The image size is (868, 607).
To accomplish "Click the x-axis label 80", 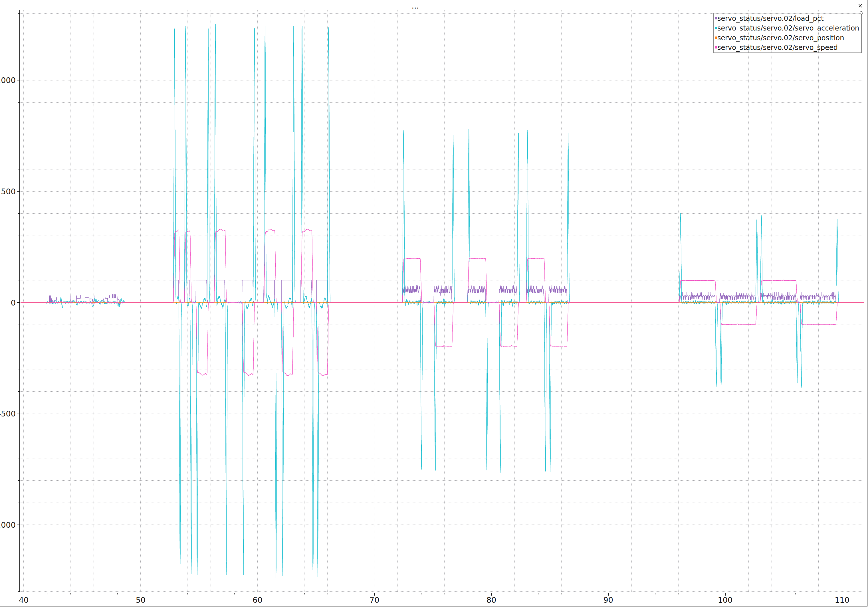I will pos(491,600).
